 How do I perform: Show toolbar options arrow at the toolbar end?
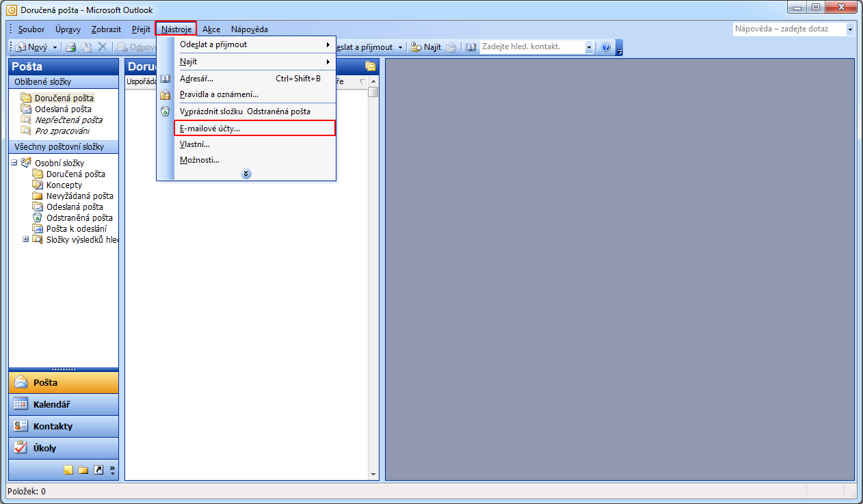pos(620,48)
